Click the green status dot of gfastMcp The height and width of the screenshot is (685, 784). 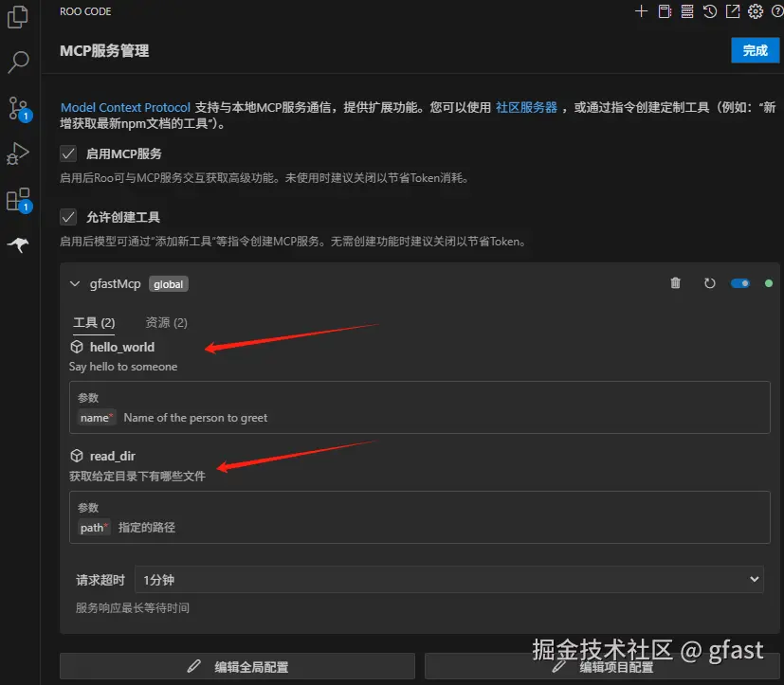point(769,283)
